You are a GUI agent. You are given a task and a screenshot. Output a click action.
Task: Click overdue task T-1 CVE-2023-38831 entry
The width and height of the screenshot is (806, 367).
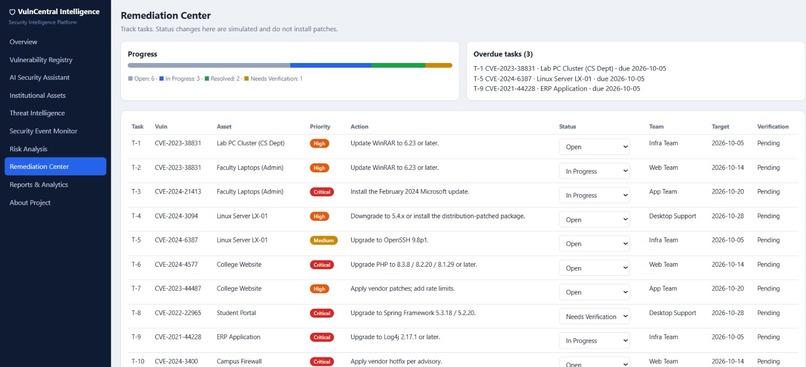click(x=570, y=68)
